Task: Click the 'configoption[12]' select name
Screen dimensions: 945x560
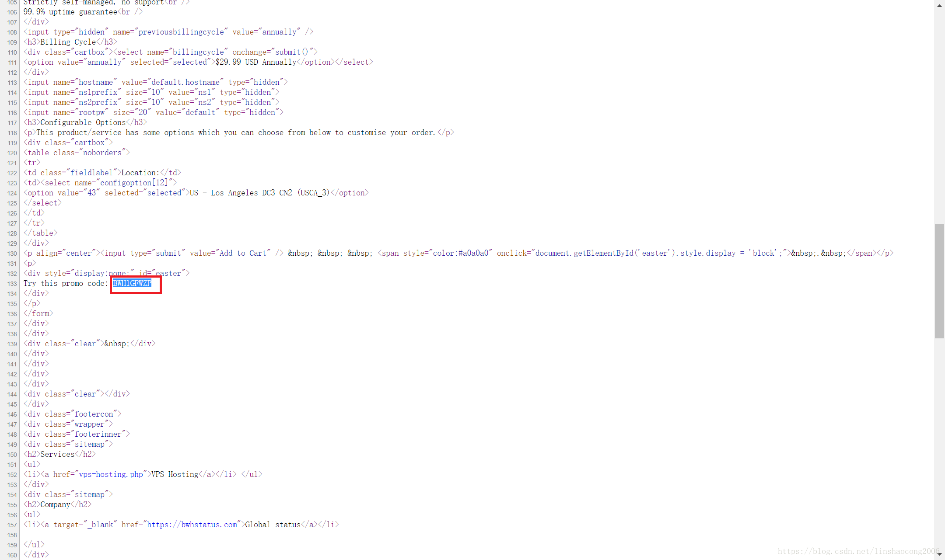Action: click(134, 183)
